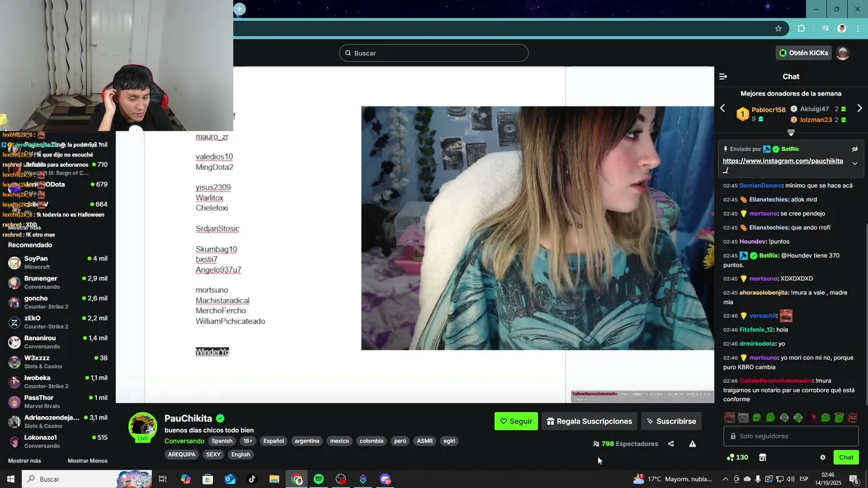Viewport: 868px width, 488px height.
Task: Click Regala Suscripciones button
Action: 589,421
